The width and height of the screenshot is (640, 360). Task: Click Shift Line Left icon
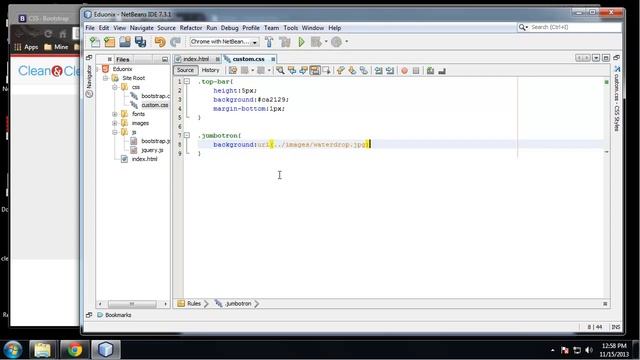tap(378, 71)
